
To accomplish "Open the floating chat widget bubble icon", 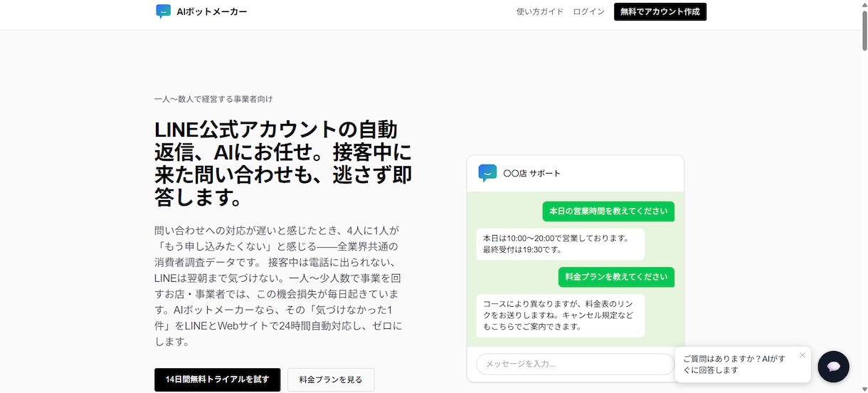I will pyautogui.click(x=834, y=367).
